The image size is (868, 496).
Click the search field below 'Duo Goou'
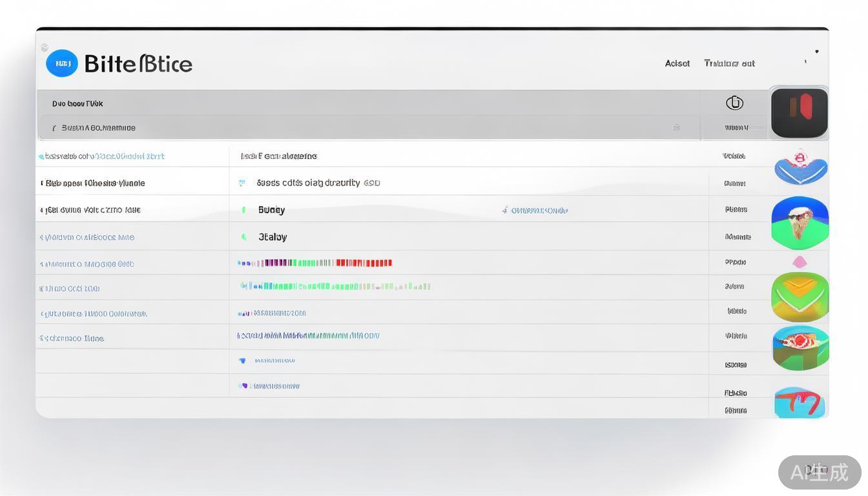pyautogui.click(x=362, y=128)
